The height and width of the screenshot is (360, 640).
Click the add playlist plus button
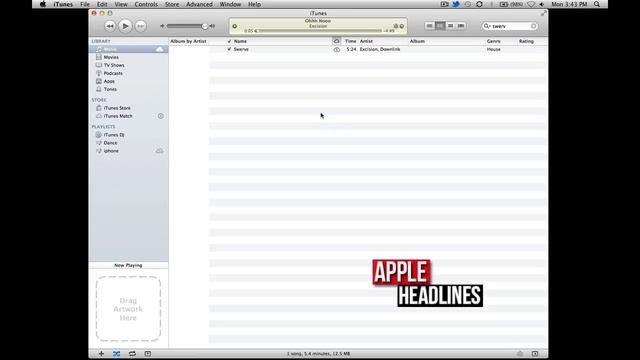pyautogui.click(x=101, y=354)
